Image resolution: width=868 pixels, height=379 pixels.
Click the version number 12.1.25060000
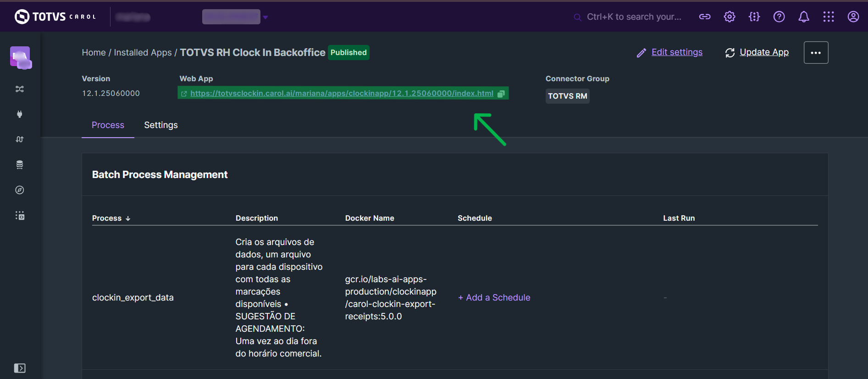pyautogui.click(x=111, y=94)
